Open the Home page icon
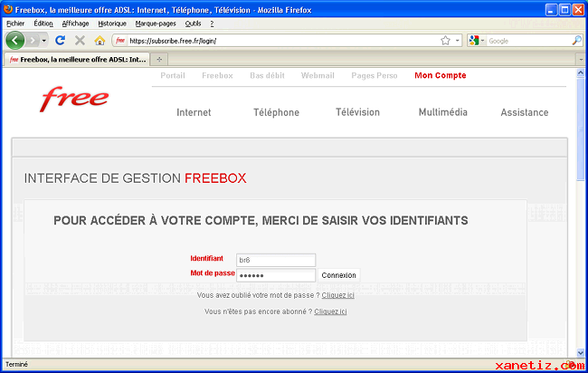This screenshot has width=588, height=373. click(100, 41)
